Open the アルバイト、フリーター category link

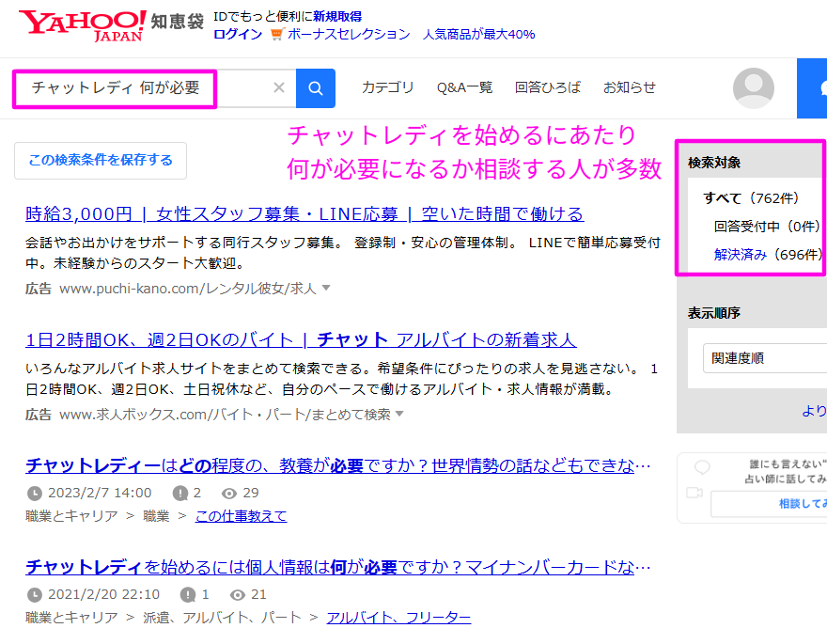tap(398, 618)
